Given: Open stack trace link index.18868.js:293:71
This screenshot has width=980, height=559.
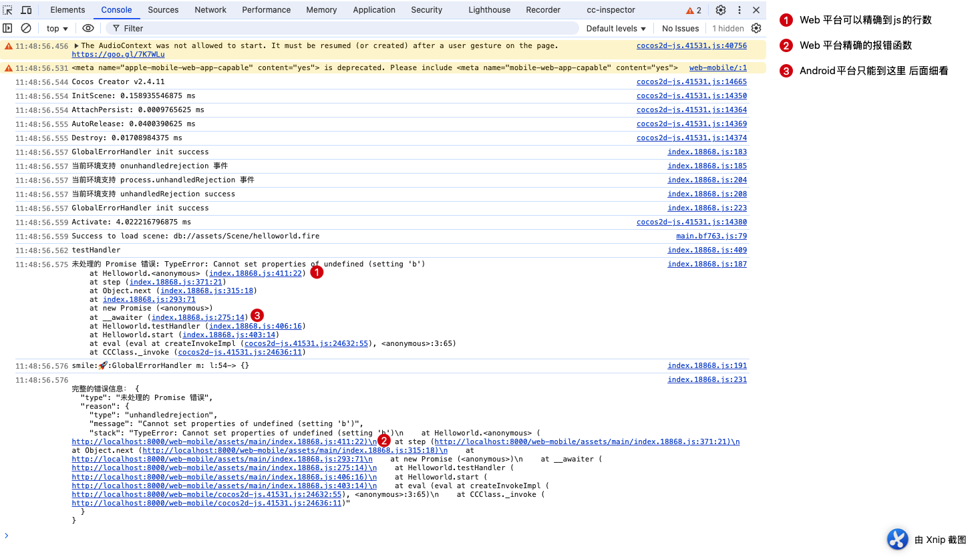Looking at the screenshot, I should pos(149,300).
